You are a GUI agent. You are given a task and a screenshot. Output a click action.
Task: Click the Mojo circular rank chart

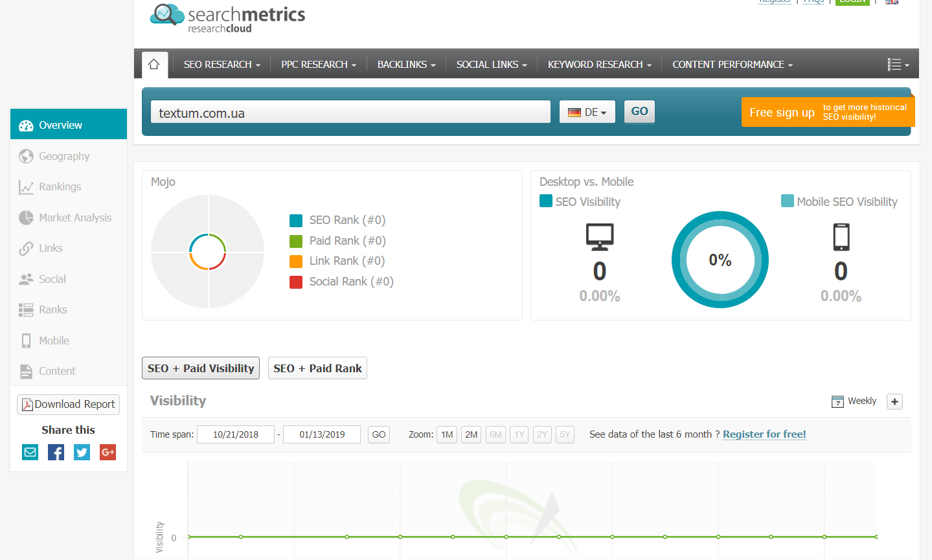[208, 251]
